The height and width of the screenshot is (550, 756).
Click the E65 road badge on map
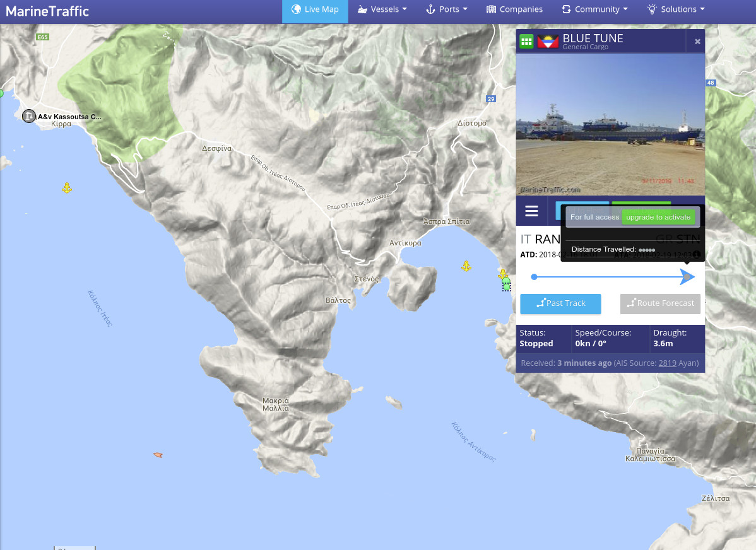(42, 37)
